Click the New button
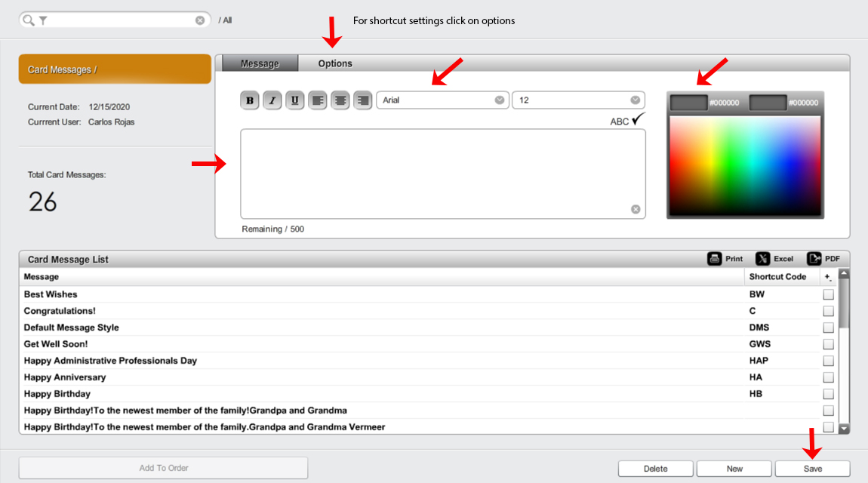Screen dimensions: 868x483 734,469
